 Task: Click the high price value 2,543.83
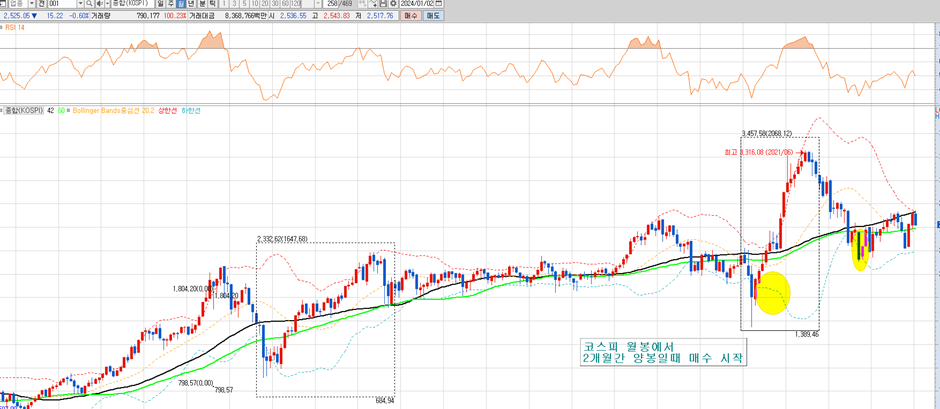click(336, 16)
